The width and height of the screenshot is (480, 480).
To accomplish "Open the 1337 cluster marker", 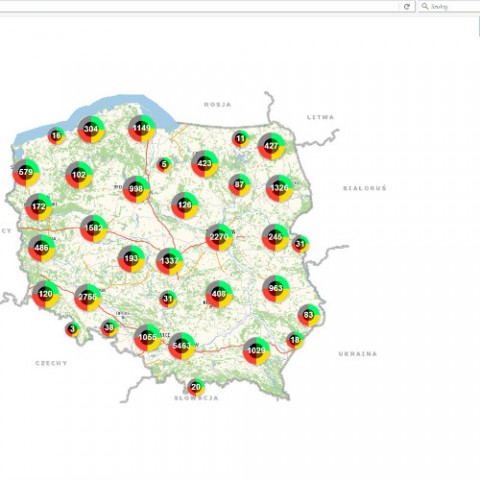I will click(169, 261).
